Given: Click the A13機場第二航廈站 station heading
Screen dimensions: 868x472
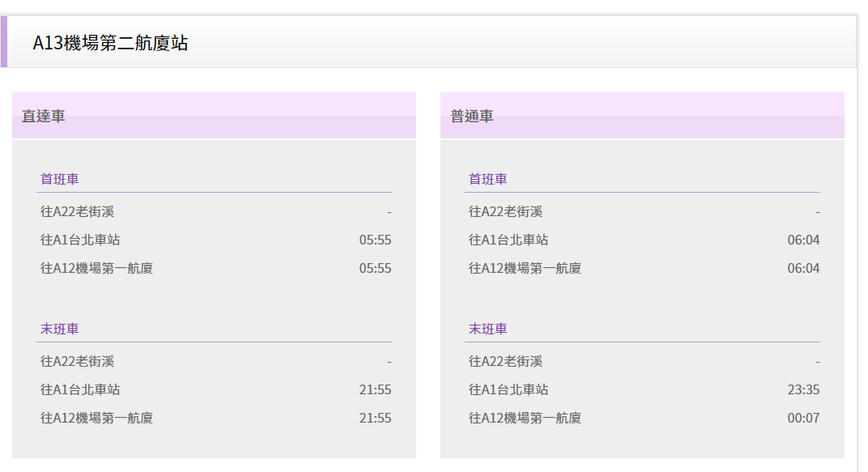Looking at the screenshot, I should coord(110,43).
